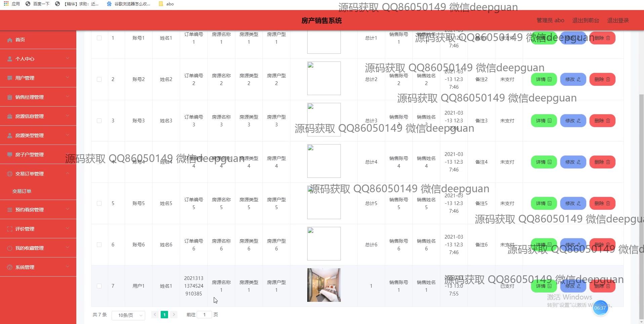Click the icon beside 系统管理
The image size is (644, 324).
coord(10,267)
